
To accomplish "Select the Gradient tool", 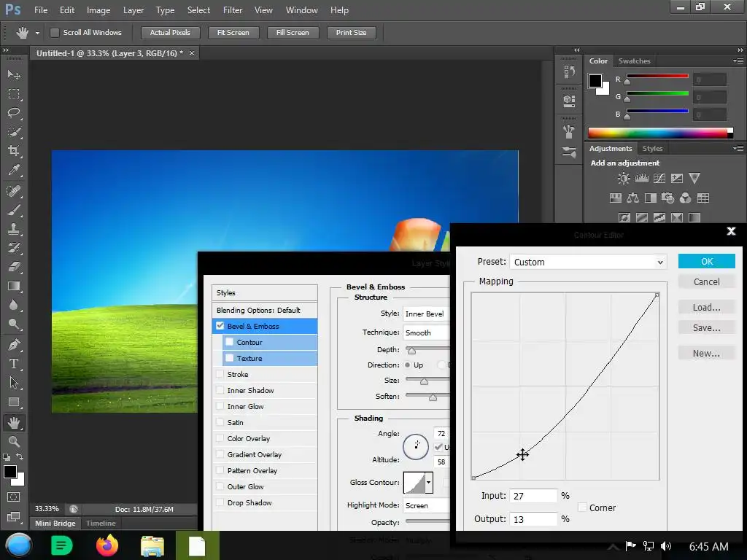I will click(14, 286).
